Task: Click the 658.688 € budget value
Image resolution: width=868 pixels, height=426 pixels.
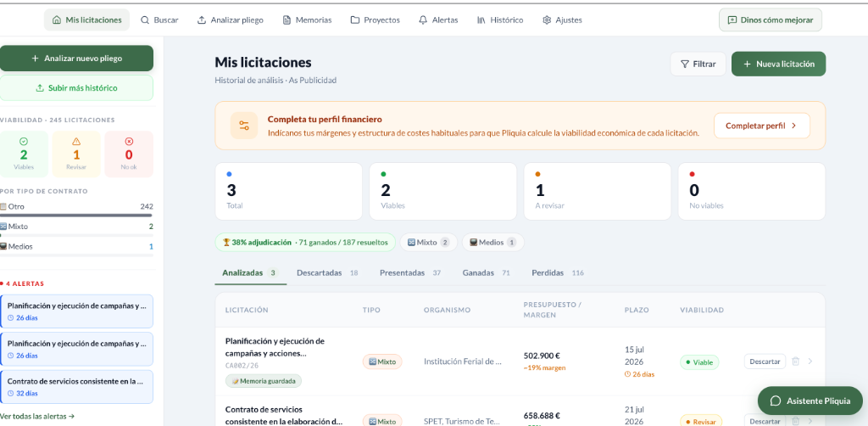Action: (542, 416)
